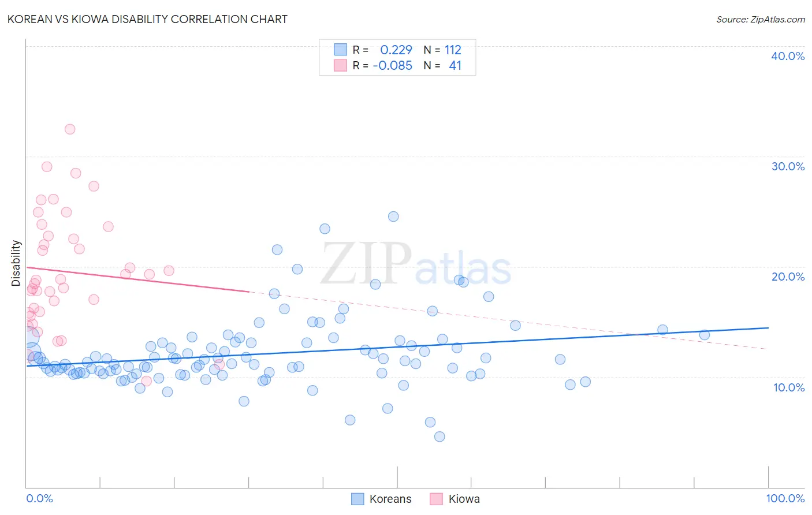Select the rightmost blue Korean data point

pos(705,335)
